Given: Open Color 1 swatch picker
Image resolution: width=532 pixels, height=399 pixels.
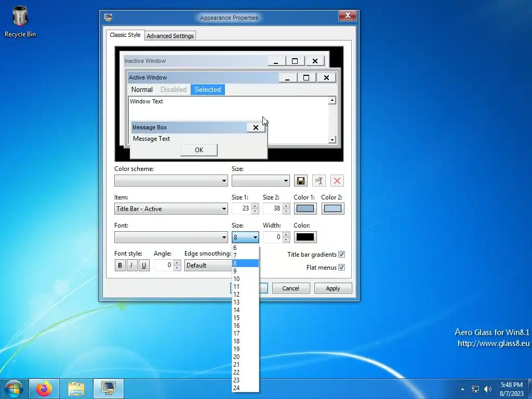Looking at the screenshot, I should 305,209.
